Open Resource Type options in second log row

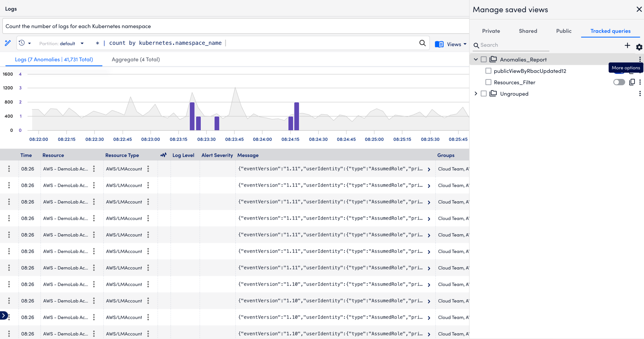[x=148, y=185]
